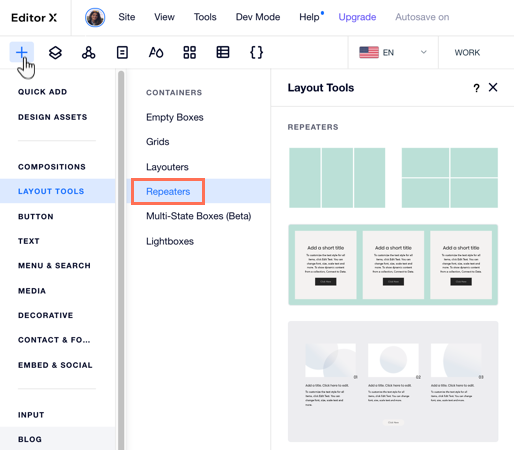
Task: Select the Embed & Social category
Action: click(55, 365)
